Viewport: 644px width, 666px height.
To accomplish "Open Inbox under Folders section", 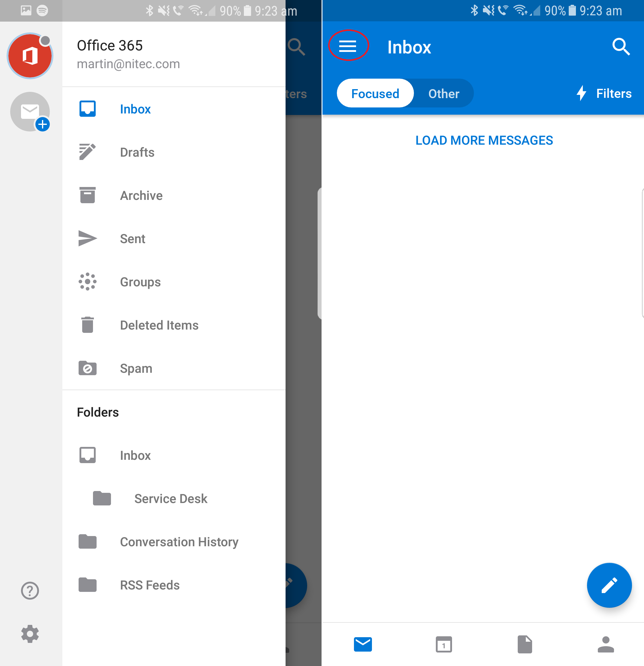I will (135, 455).
